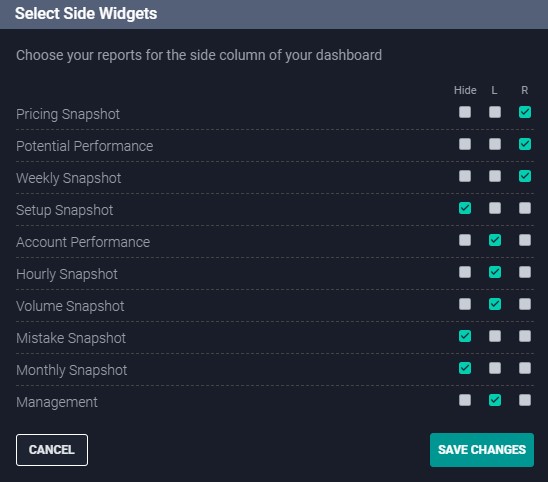The height and width of the screenshot is (482, 548).
Task: Place Setup Snapshot in R column
Action: (x=525, y=208)
